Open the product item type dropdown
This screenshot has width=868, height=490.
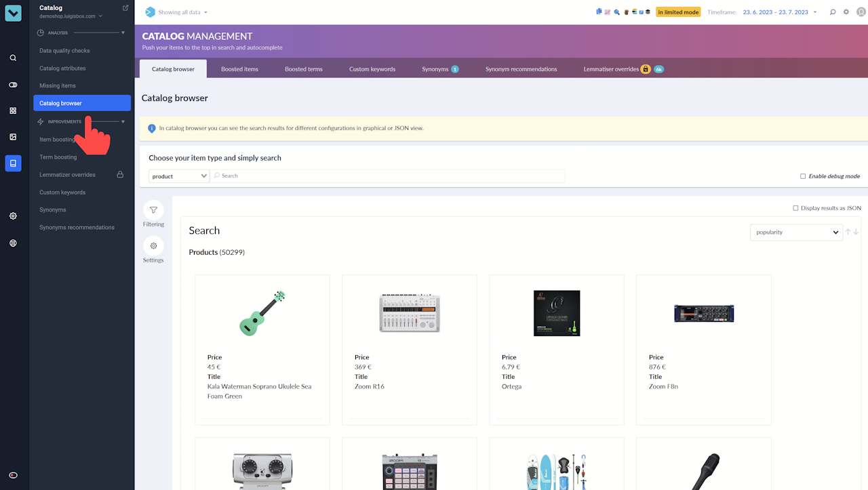pos(179,176)
